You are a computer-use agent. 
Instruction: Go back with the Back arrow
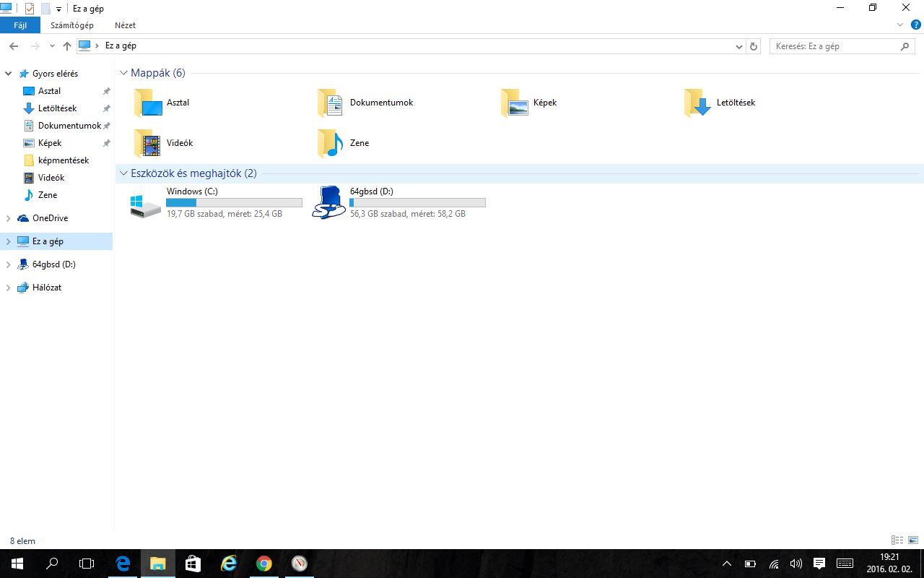14,46
